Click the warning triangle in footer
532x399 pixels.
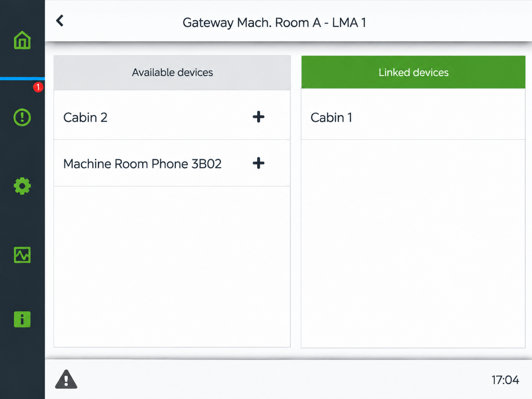[66, 379]
